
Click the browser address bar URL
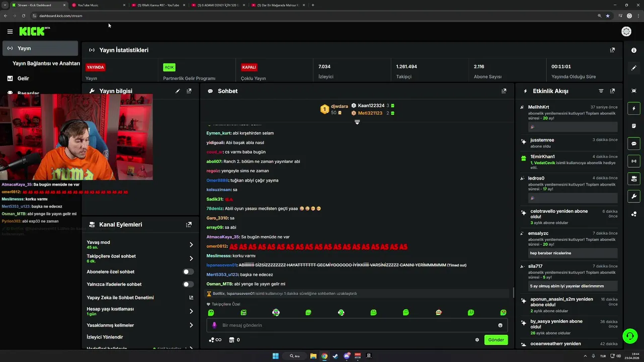pyautogui.click(x=60, y=16)
